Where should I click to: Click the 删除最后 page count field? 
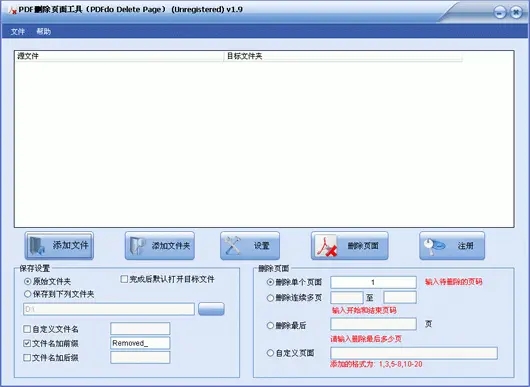click(x=374, y=324)
